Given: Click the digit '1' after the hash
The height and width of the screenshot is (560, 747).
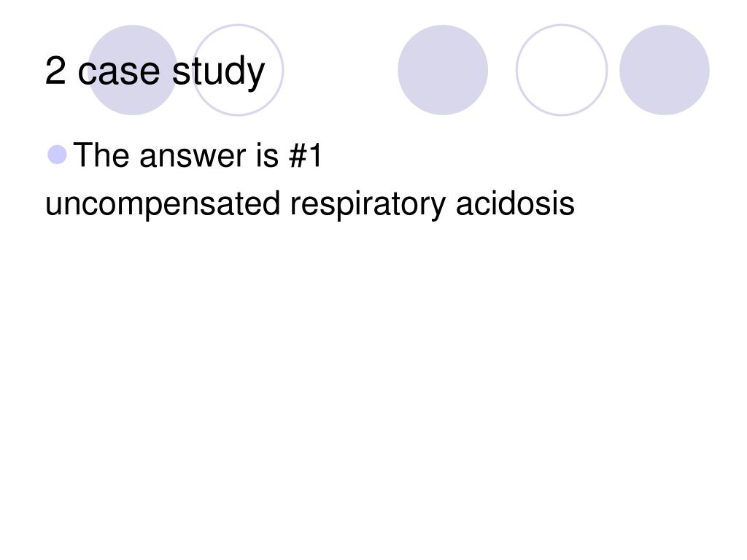Looking at the screenshot, I should coord(315,155).
